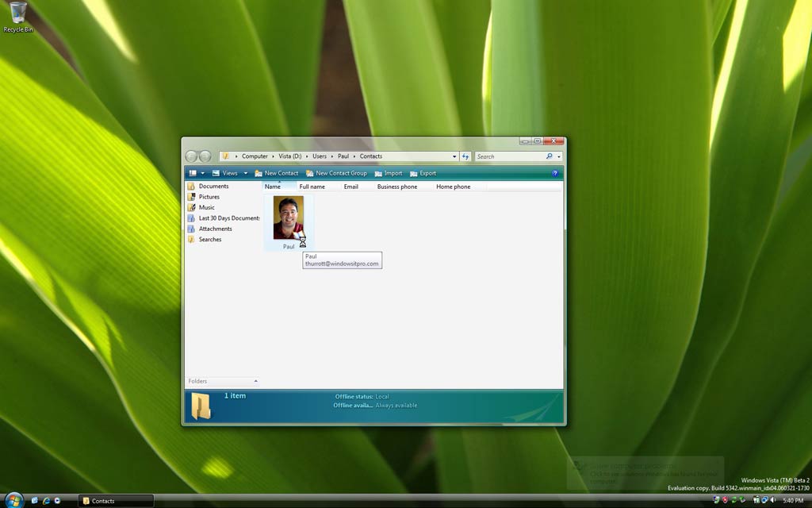
Task: Click the Forward navigation arrow
Action: [x=205, y=156]
